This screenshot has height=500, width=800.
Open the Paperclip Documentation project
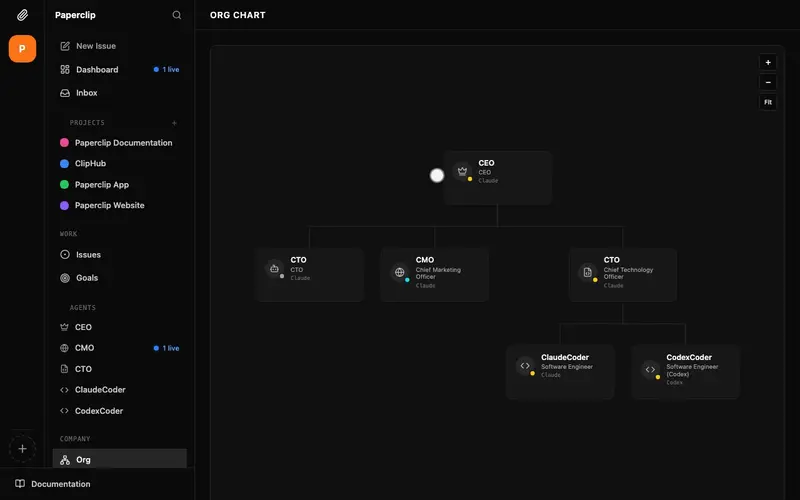(x=123, y=143)
